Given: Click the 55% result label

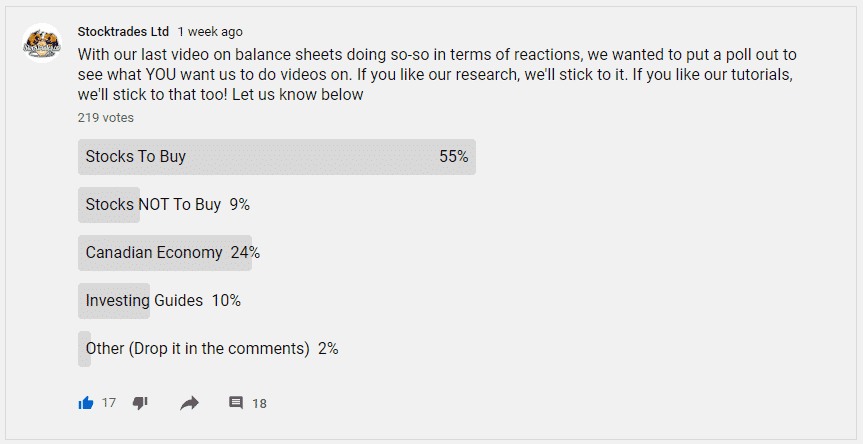Looking at the screenshot, I should (x=453, y=157).
